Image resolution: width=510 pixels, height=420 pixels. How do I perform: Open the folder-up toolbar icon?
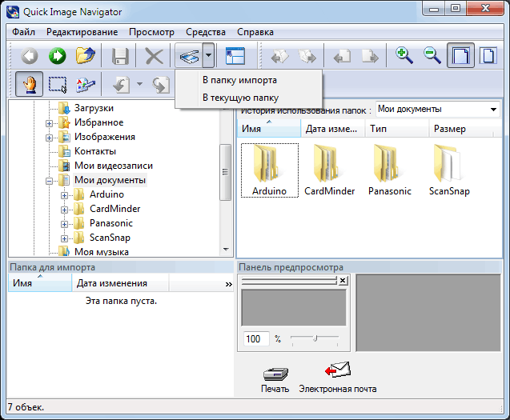pos(85,55)
